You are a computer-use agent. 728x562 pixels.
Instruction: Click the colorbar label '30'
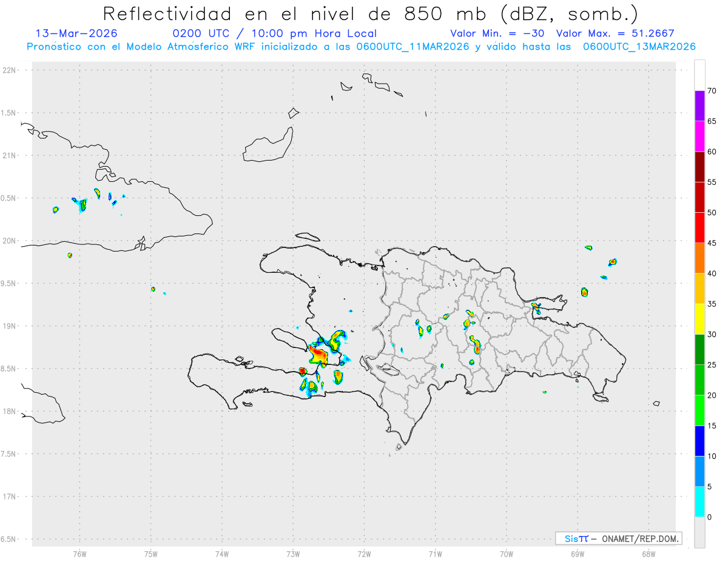pyautogui.click(x=712, y=335)
